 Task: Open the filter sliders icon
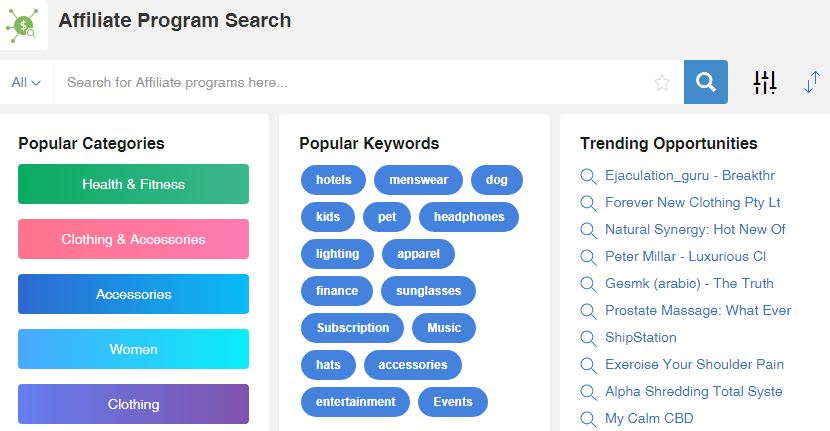pyautogui.click(x=765, y=82)
